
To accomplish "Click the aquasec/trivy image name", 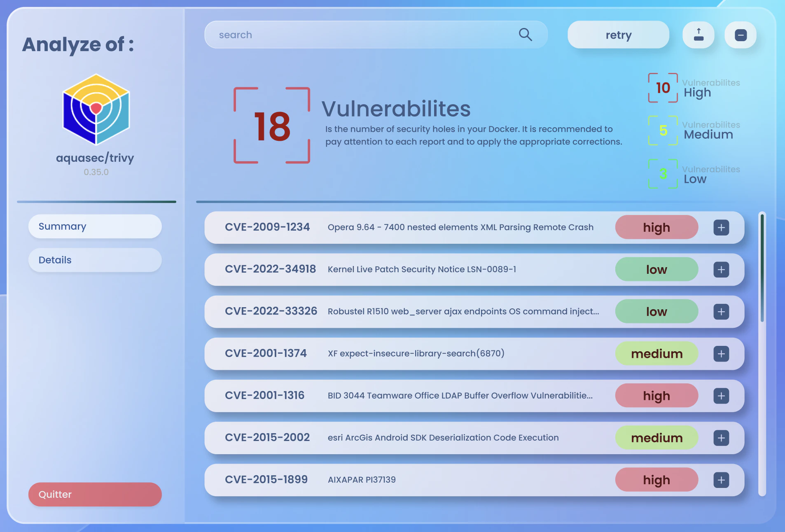I will pyautogui.click(x=95, y=158).
